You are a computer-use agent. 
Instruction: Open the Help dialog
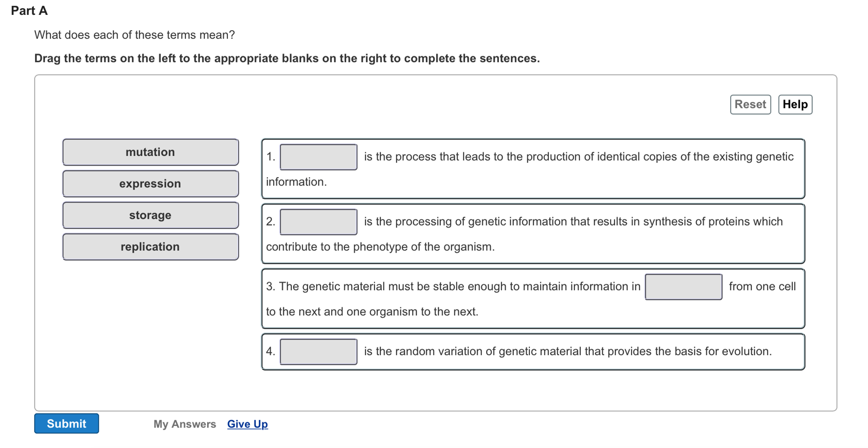(x=795, y=104)
